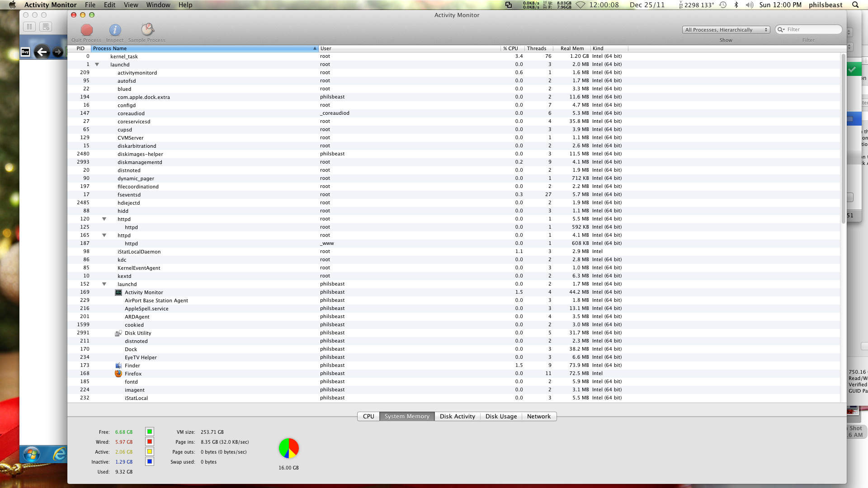Open the View menu
Screen dimensions: 868x488
coord(131,5)
